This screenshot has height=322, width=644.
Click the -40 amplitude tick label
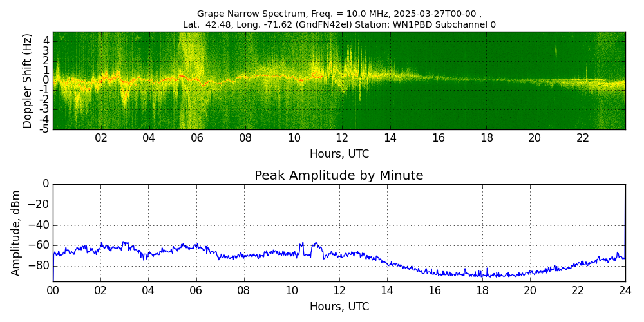point(39,226)
